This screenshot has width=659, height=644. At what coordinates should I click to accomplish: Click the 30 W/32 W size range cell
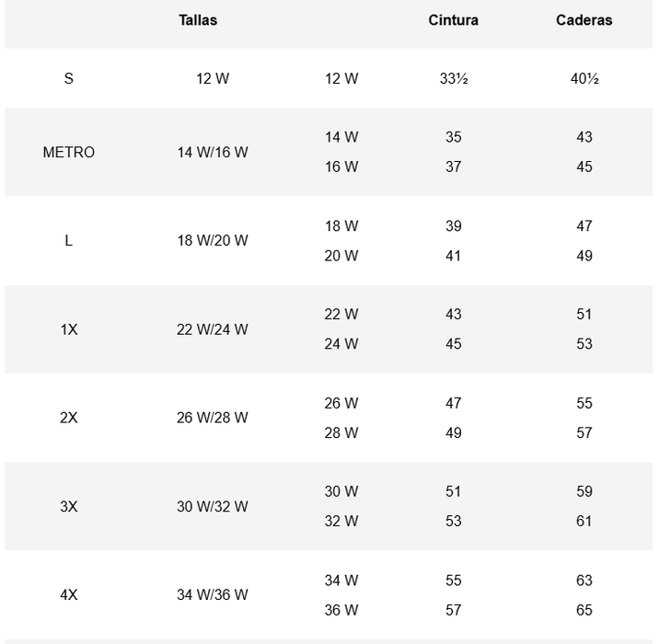213,506
